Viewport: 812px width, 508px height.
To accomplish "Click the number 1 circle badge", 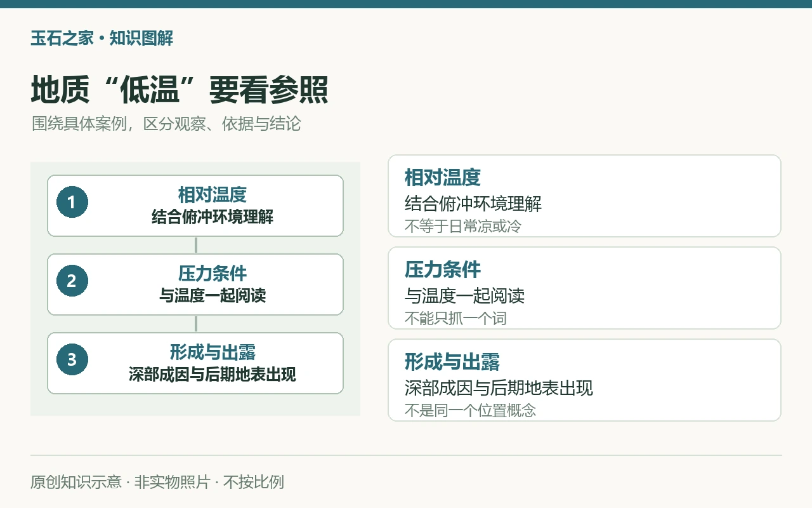I will click(72, 202).
